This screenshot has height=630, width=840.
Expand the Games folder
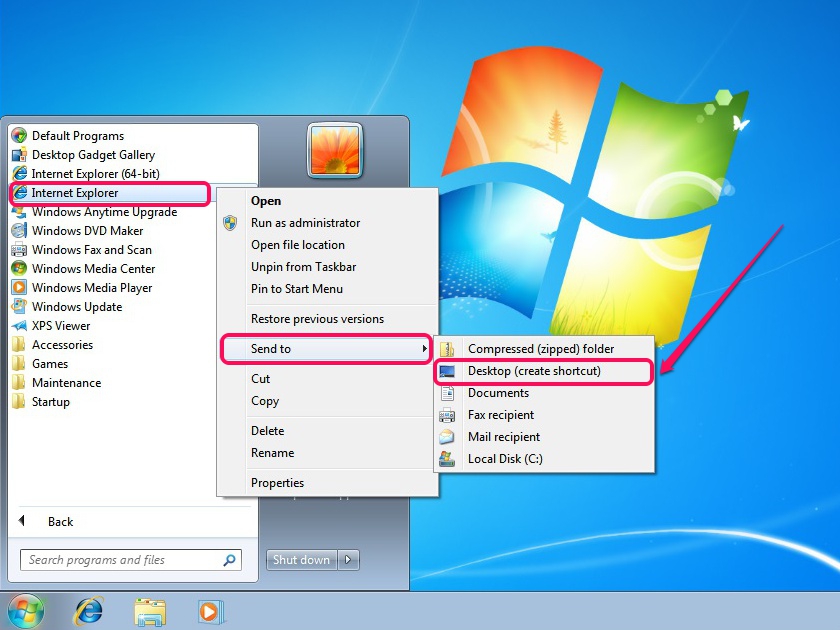51,363
